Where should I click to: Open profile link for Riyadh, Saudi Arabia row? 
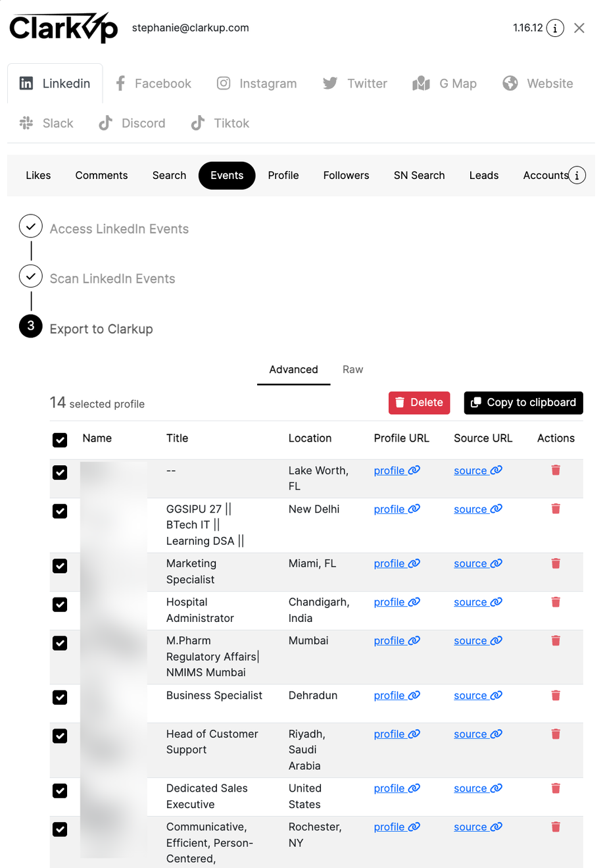[397, 734]
